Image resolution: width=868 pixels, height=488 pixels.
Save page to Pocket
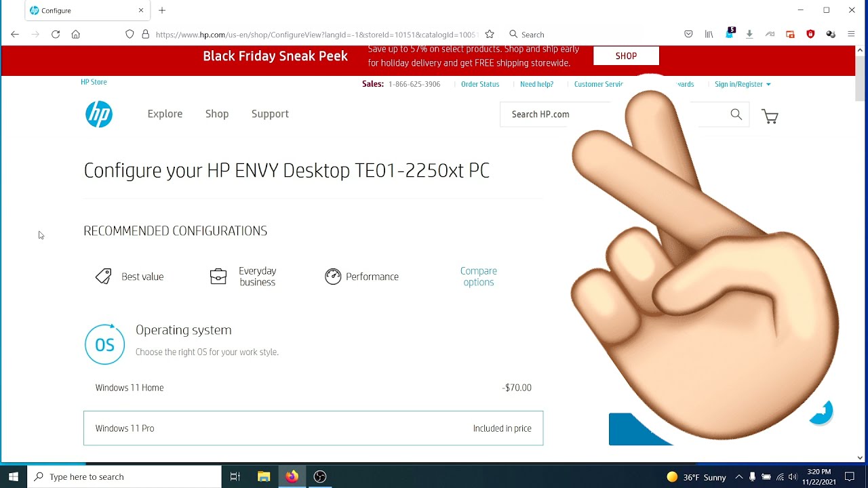click(x=688, y=34)
